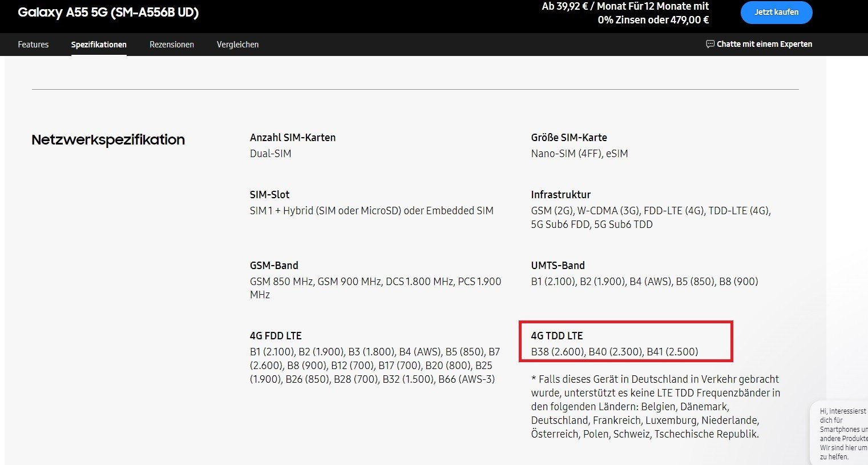Click the B38 (2.600) TDD band value text
Image resolution: width=868 pixels, height=465 pixels.
click(557, 352)
